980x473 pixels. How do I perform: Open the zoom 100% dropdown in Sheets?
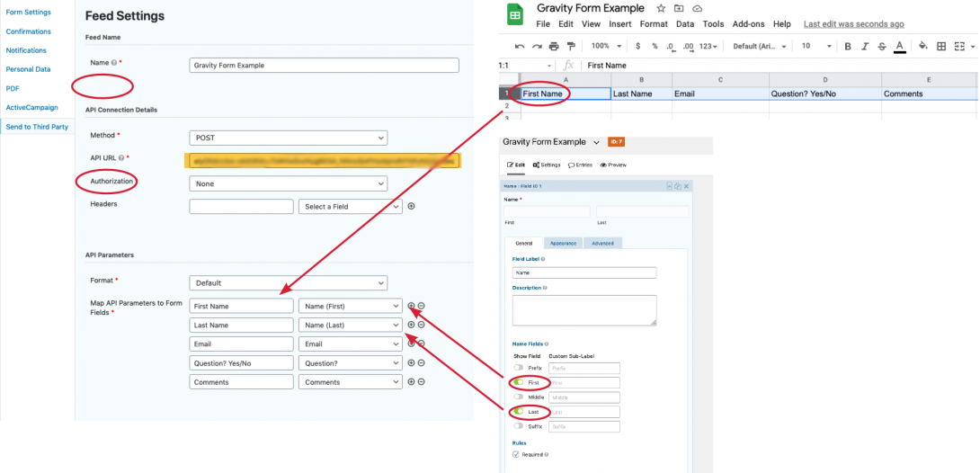tap(606, 46)
